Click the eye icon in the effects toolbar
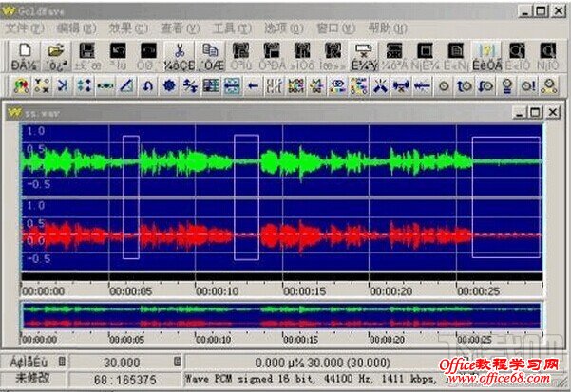This screenshot has height=392, width=571. pos(336,86)
